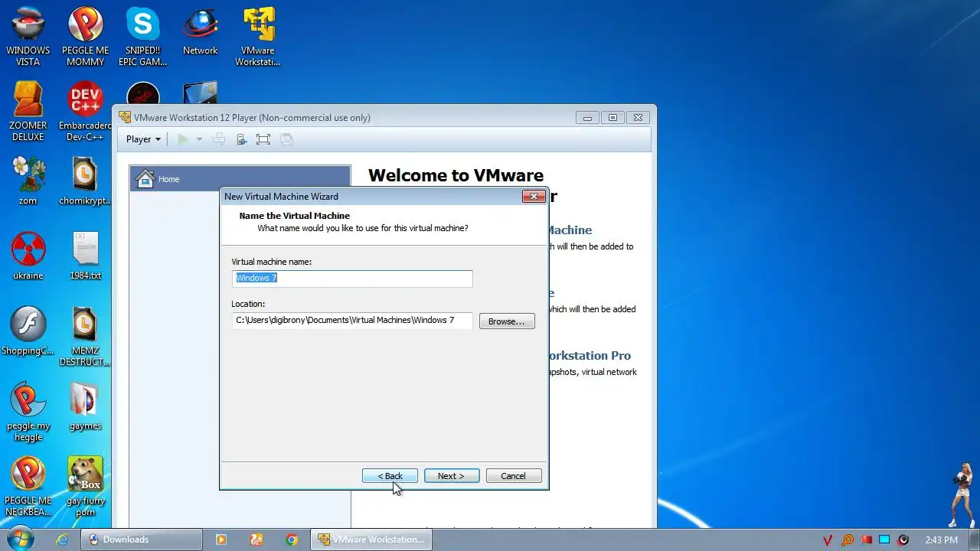Image resolution: width=980 pixels, height=551 pixels.
Task: Open the ShoppingC... Flash desktop icon
Action: click(x=28, y=331)
